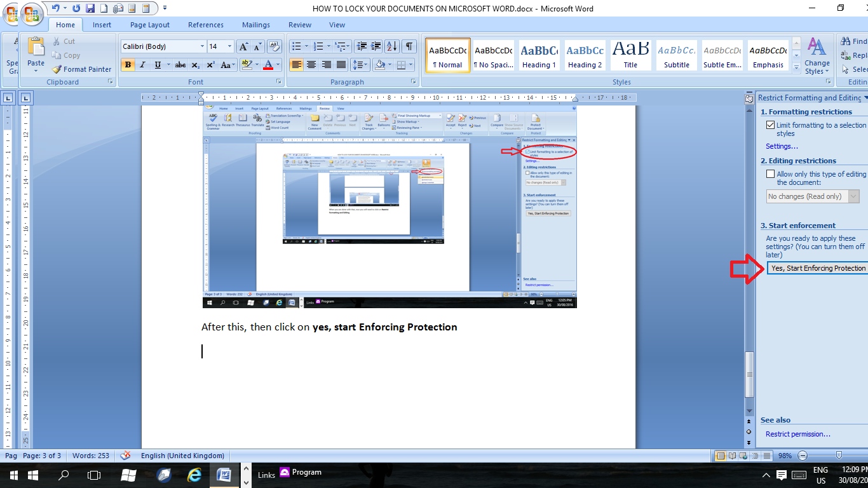Viewport: 868px width, 488px height.
Task: Click the Office button orb
Action: pyautogui.click(x=31, y=14)
